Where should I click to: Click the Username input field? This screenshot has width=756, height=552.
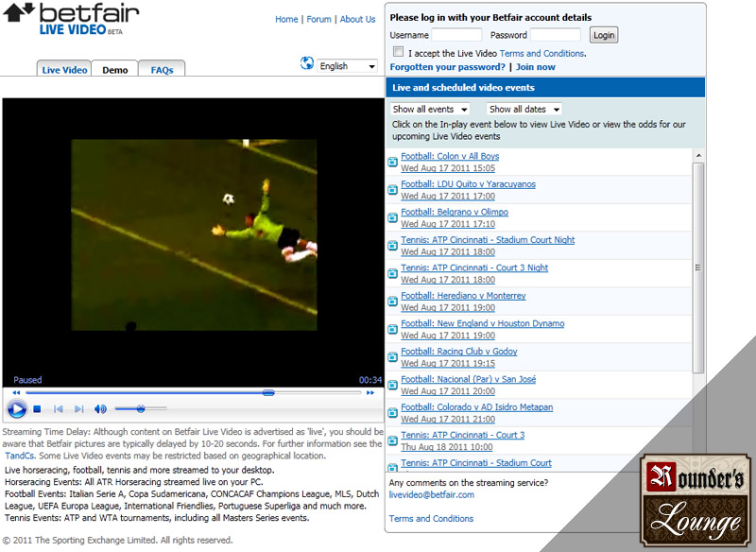(456, 35)
